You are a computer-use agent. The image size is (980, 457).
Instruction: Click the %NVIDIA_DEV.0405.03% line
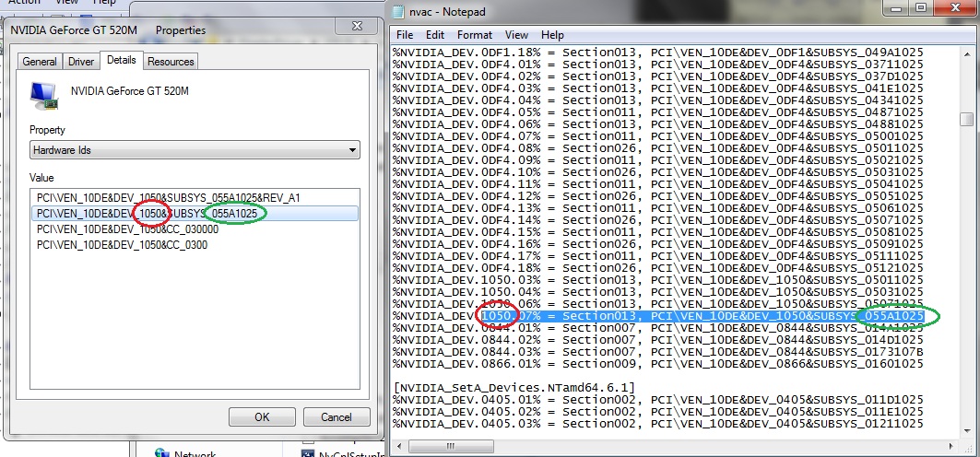659,424
